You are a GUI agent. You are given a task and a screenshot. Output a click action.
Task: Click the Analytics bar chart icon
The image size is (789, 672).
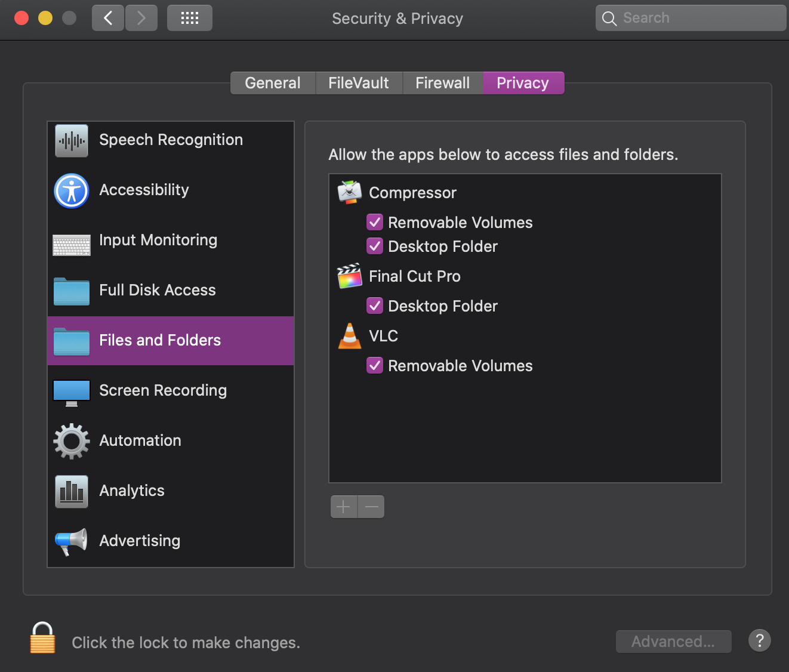[x=72, y=491]
